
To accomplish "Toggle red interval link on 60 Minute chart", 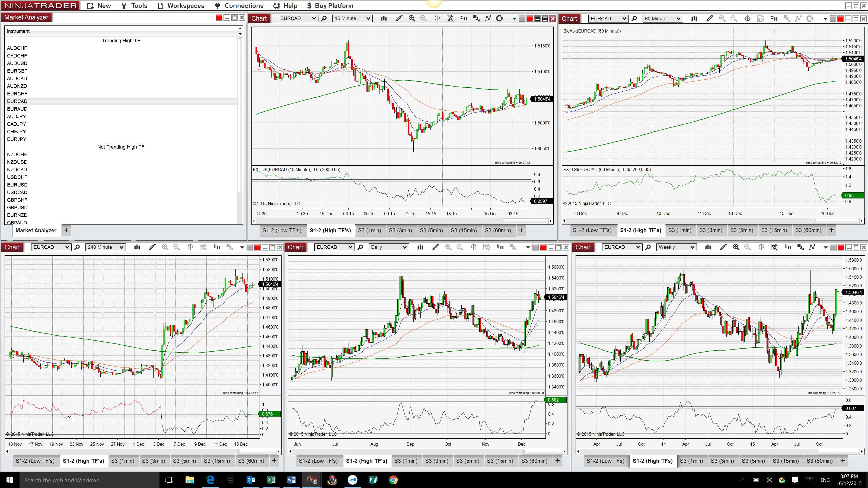I will tap(840, 18).
